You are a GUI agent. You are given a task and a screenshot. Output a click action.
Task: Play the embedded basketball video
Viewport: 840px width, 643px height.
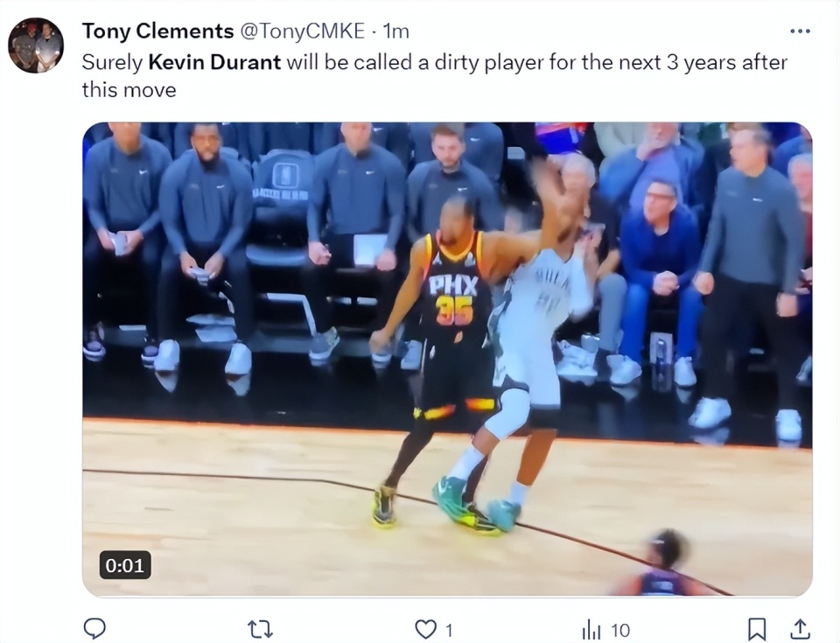[447, 359]
